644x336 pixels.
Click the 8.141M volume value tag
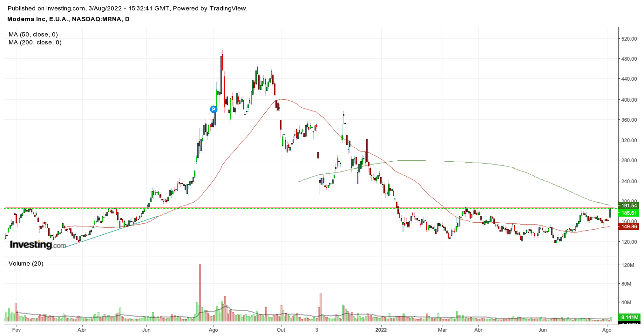[629, 318]
